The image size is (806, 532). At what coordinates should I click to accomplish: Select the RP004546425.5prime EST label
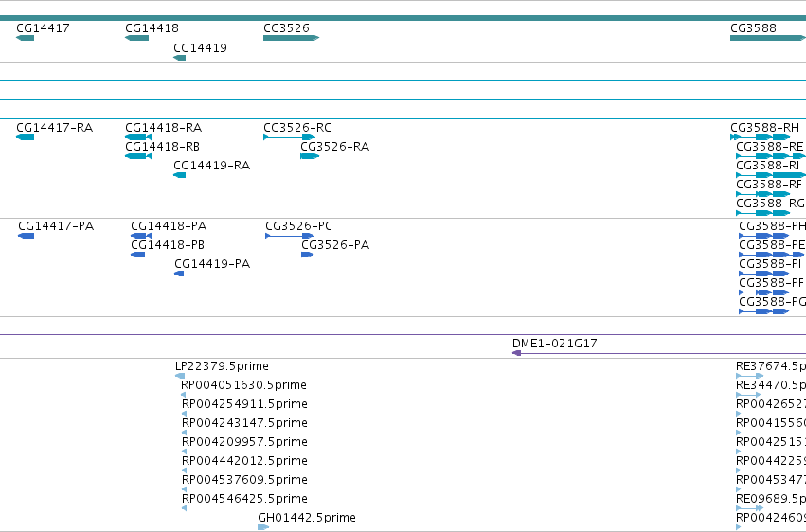coord(244,499)
